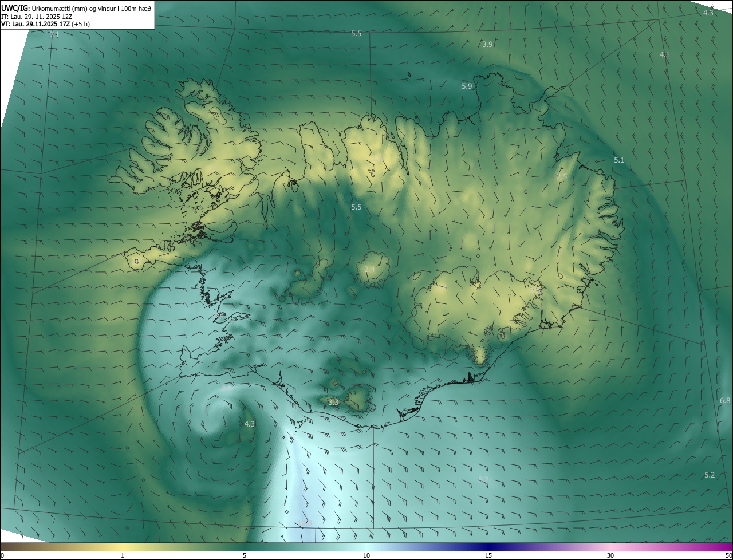Click the 6.8 value label on the map
Screen dimensions: 733x560
[x=725, y=400]
